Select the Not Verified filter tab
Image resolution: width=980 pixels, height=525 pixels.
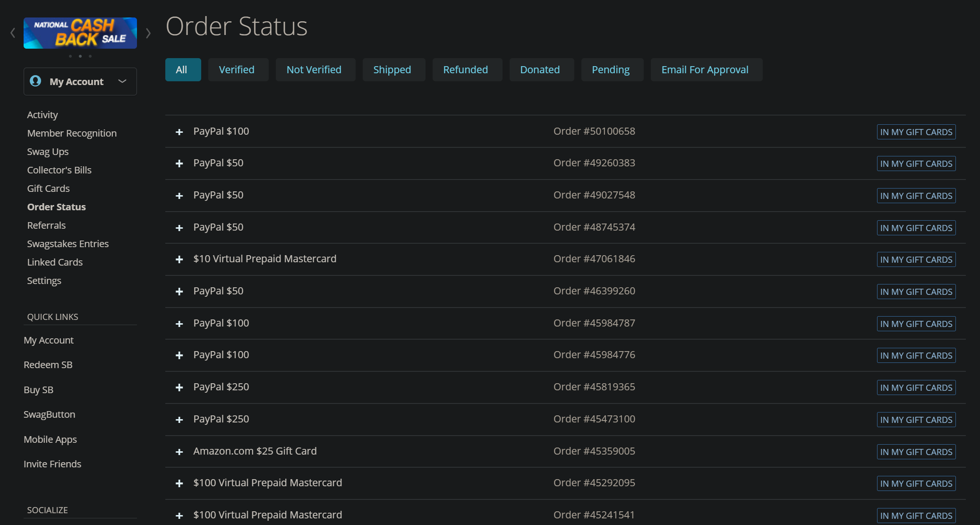pos(314,70)
